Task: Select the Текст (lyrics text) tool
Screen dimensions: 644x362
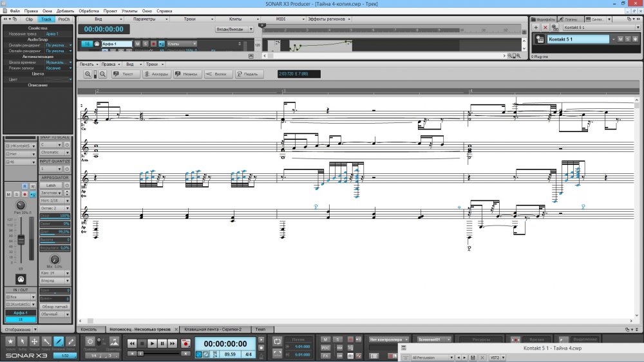Action: 124,74
